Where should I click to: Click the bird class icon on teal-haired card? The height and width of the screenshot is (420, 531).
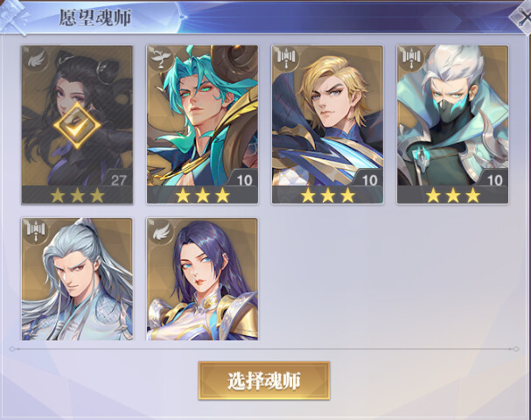160,59
